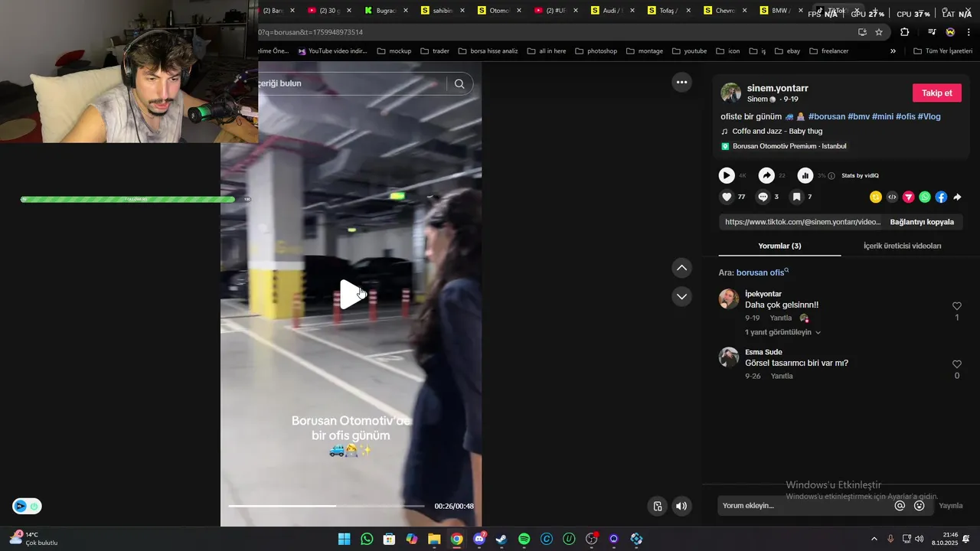The height and width of the screenshot is (551, 980).
Task: Open the sinem.yontarr profile name
Action: pos(777,88)
